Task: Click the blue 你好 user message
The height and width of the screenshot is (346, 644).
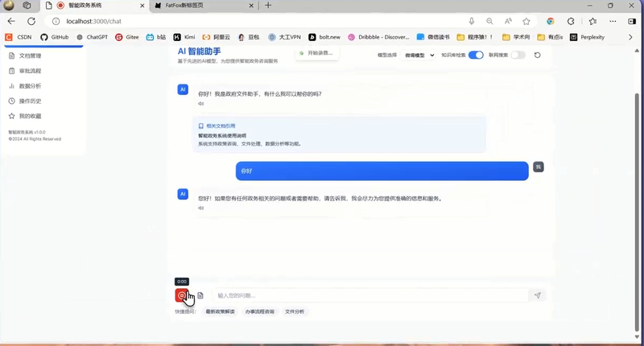Action: click(x=382, y=171)
